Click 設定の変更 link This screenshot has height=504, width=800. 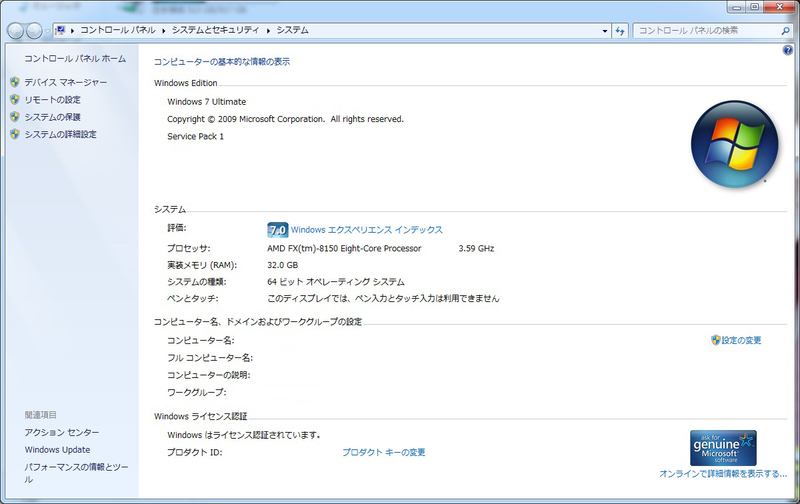point(741,340)
